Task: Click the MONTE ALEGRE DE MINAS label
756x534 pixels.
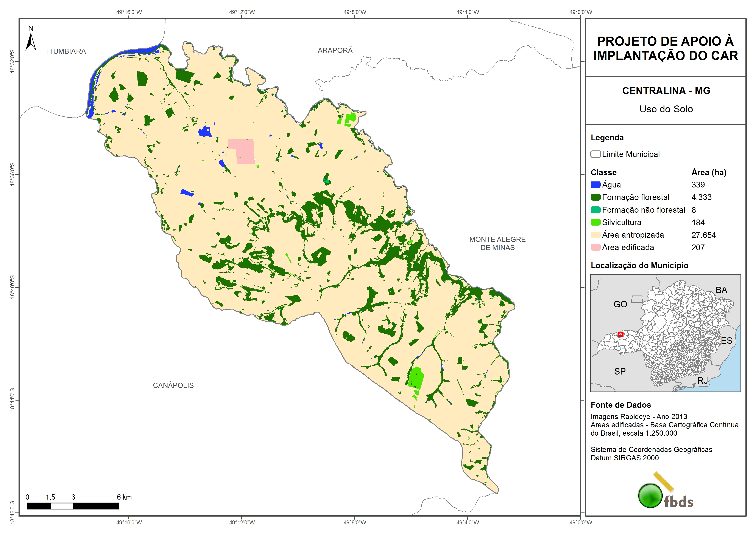Action: (497, 243)
